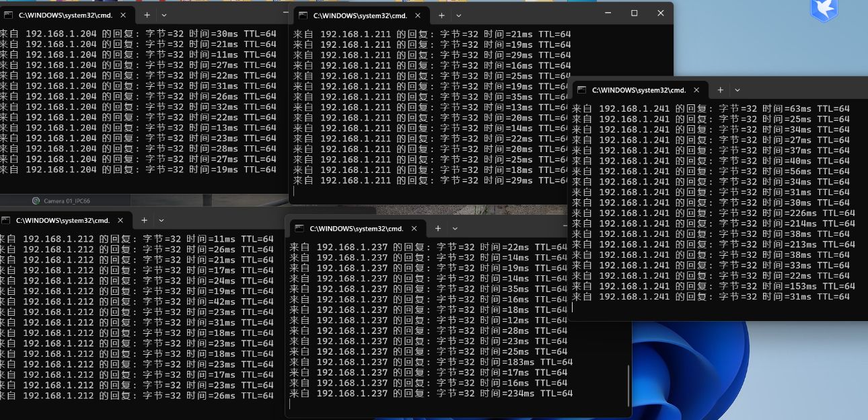Close the tab in the 192.168.1.211 window
This screenshot has height=420, width=868.
coord(418,15)
